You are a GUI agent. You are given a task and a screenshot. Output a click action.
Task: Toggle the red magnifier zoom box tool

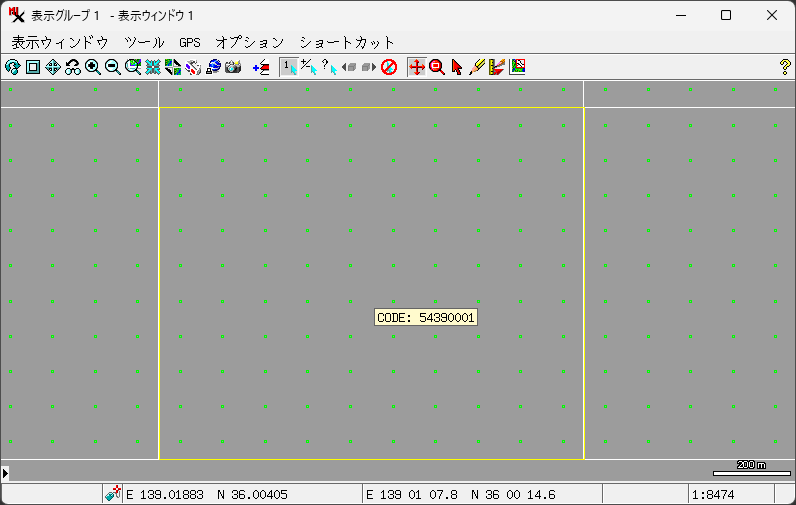pos(437,67)
